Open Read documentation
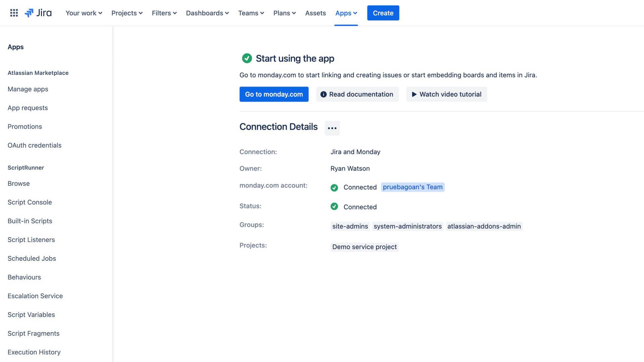644x362 pixels. click(x=357, y=94)
